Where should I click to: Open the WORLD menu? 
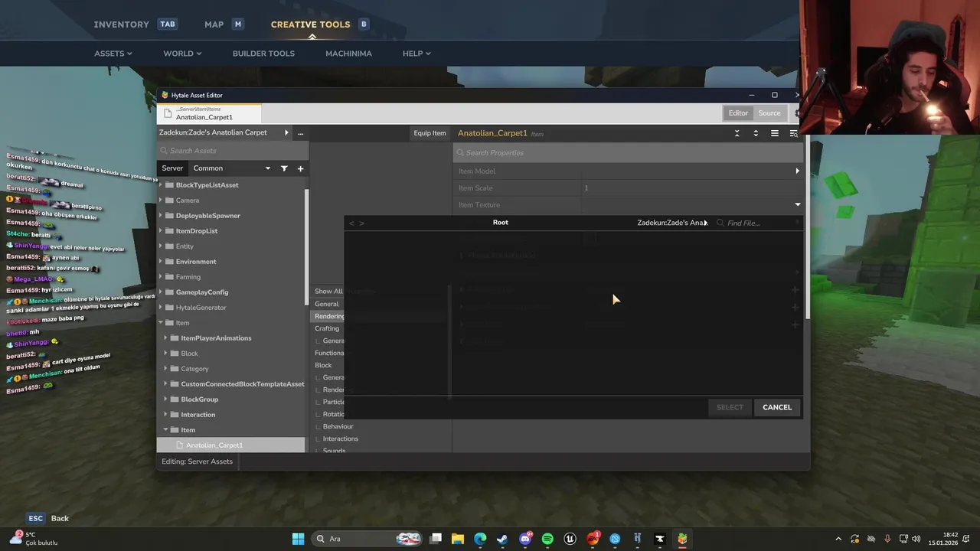[182, 54]
